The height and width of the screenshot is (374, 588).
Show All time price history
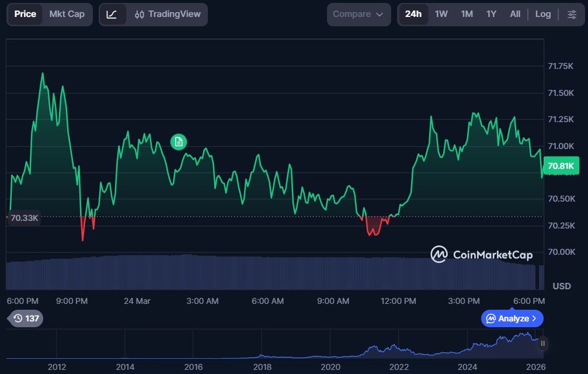(x=515, y=14)
